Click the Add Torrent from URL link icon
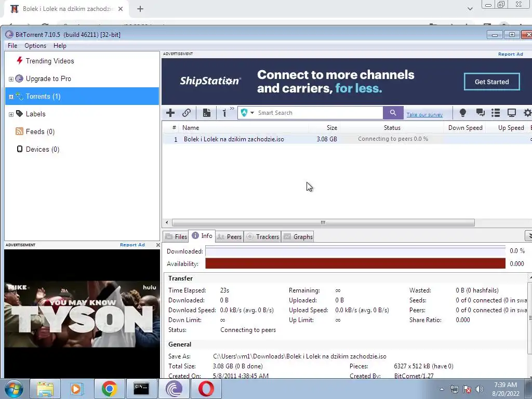 tap(187, 113)
